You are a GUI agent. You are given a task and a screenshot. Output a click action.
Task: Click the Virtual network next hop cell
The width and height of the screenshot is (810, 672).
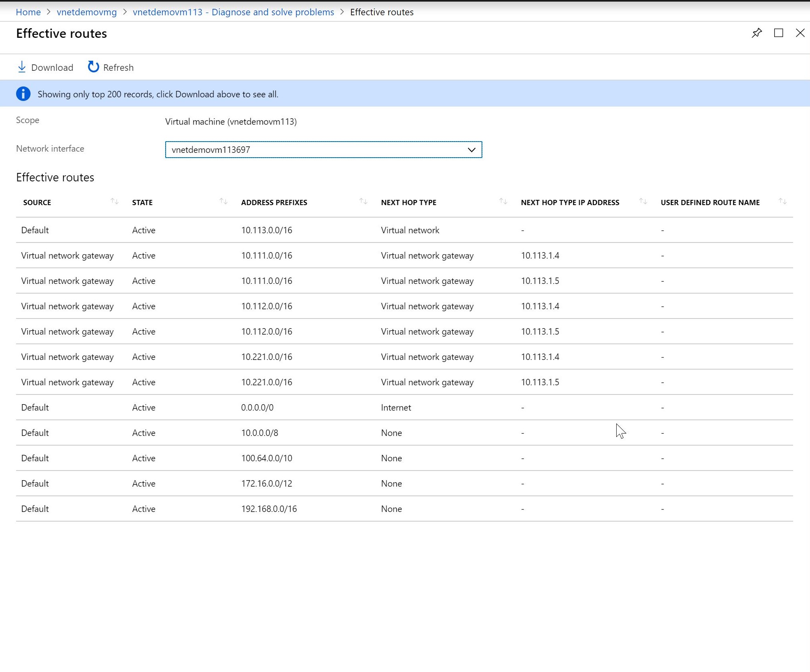410,230
